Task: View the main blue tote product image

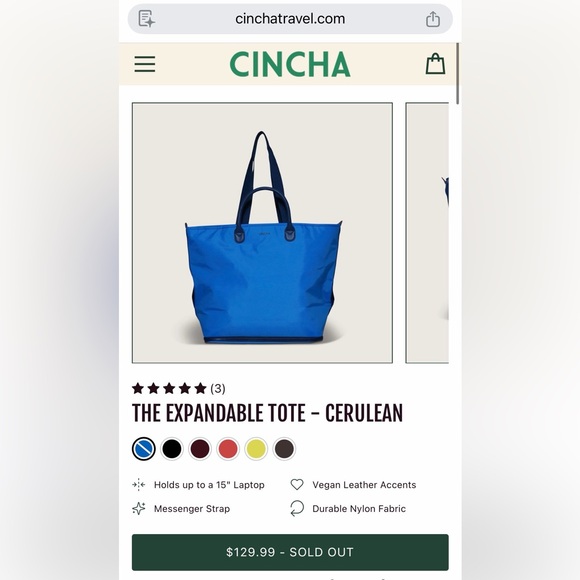Action: (x=262, y=233)
